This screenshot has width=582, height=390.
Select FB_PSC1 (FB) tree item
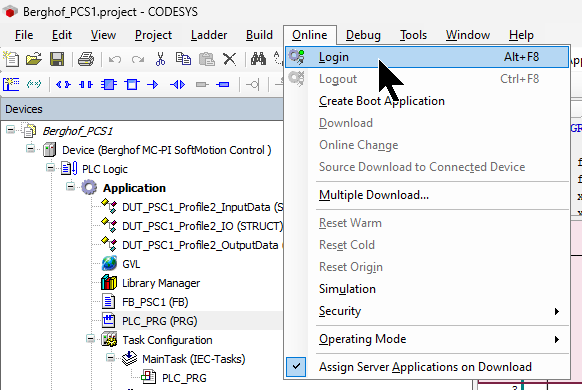[x=155, y=302]
